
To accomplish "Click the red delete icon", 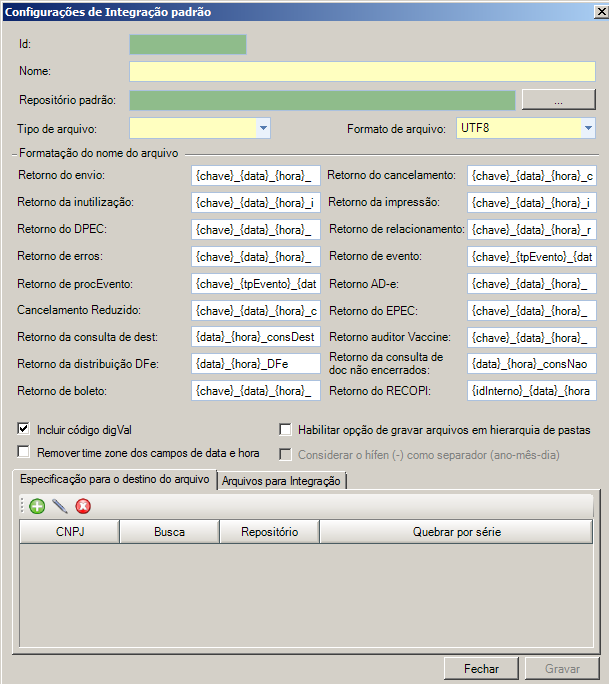I will coord(83,506).
